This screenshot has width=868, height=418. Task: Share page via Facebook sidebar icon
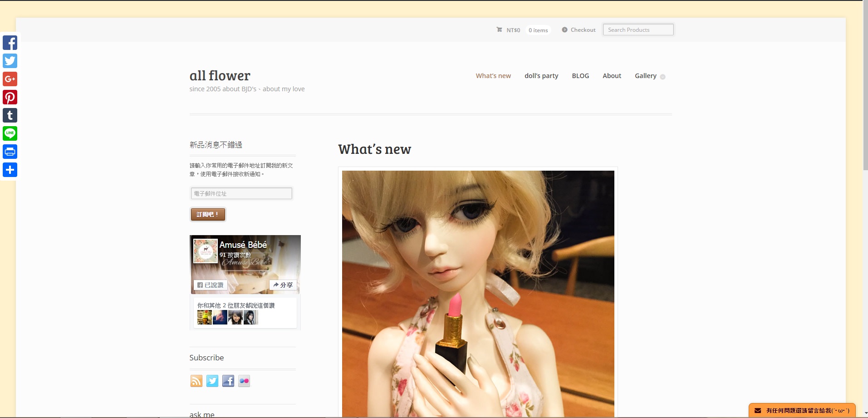[10, 43]
